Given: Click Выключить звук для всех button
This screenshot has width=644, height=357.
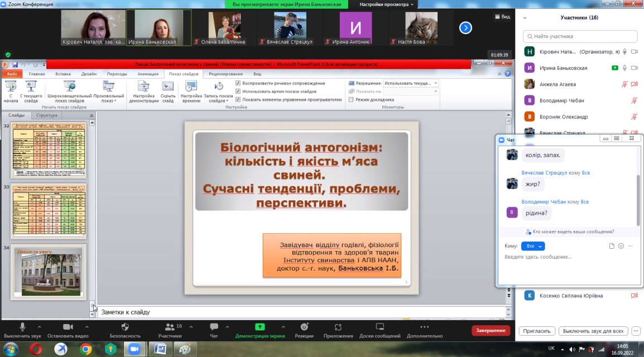Looking at the screenshot, I should (x=593, y=331).
